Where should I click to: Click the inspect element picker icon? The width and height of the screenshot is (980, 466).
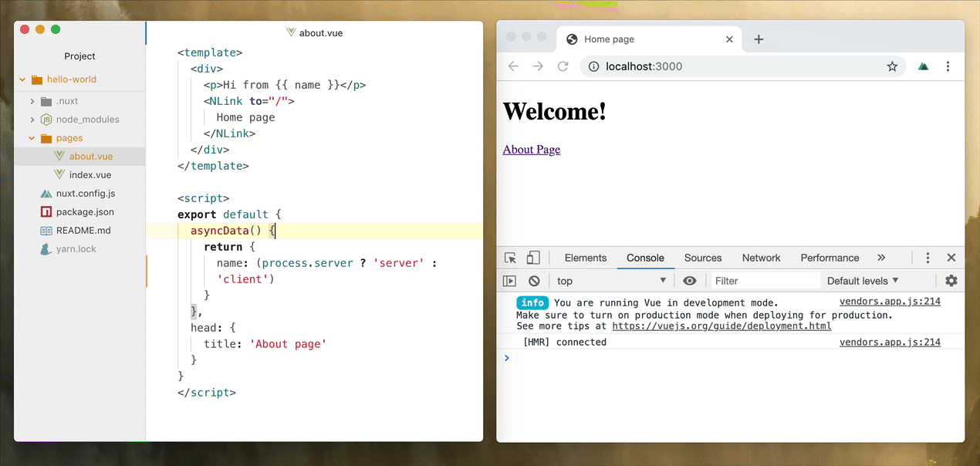(510, 258)
